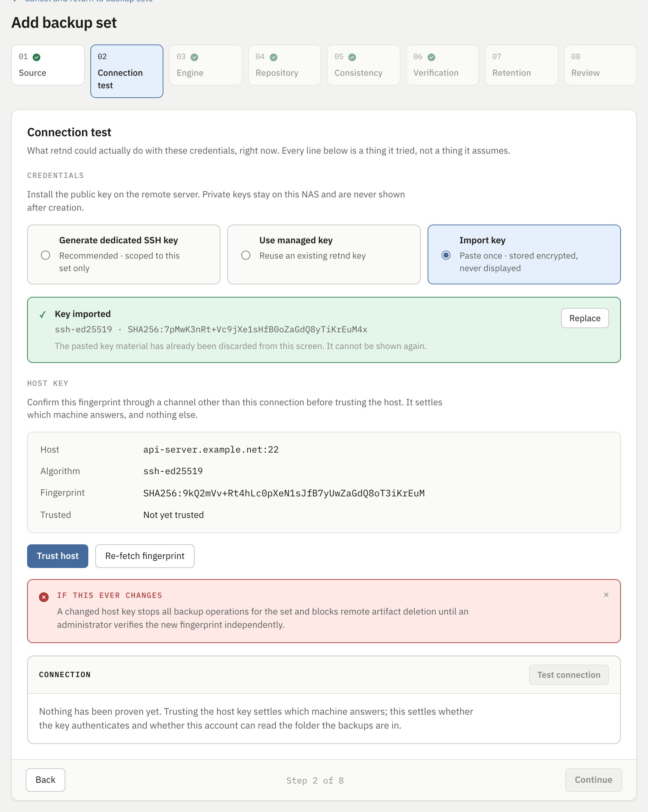Click the CREDENTIALS section label

tap(55, 176)
